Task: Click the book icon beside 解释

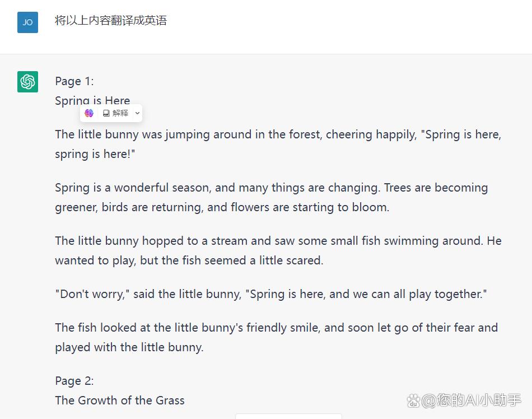Action: click(106, 113)
